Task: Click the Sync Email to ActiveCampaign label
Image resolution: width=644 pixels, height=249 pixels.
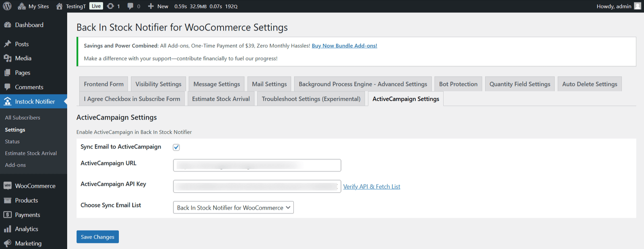Action: 121,147
